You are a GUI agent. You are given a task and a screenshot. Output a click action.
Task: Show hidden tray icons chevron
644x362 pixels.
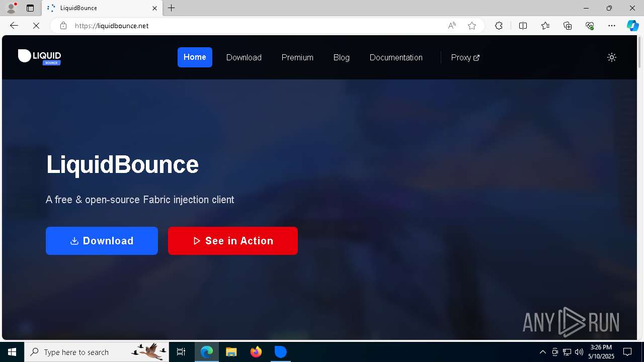543,352
